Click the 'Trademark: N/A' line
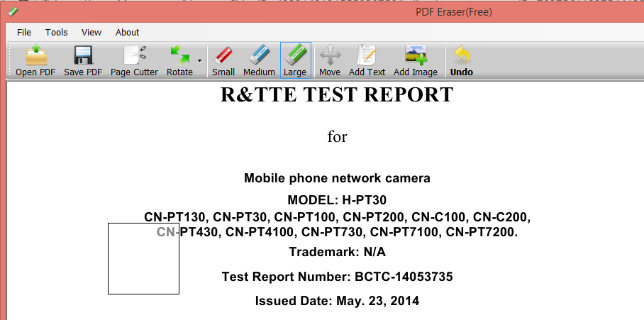644x320 pixels. 337,251
